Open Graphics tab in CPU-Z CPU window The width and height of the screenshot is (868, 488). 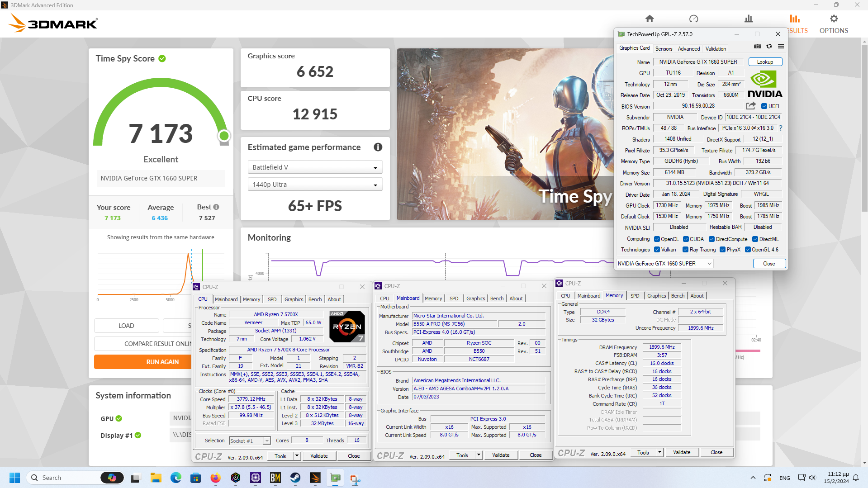294,299
